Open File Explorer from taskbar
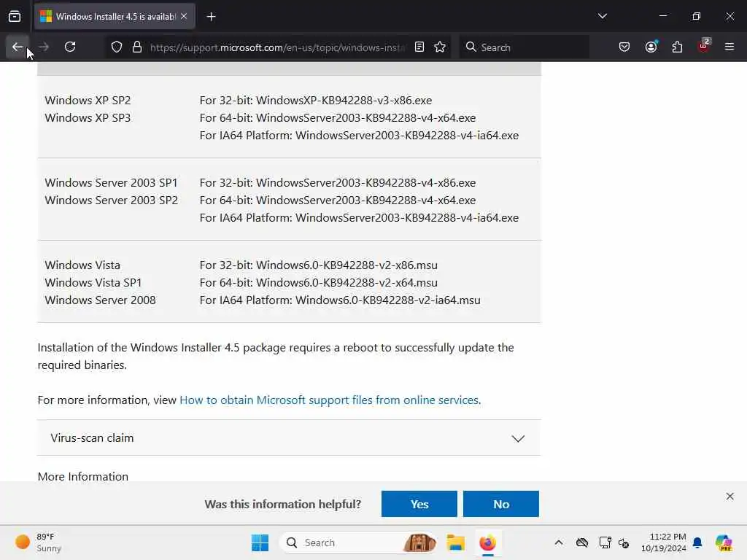Viewport: 747px width, 560px height. coord(455,542)
